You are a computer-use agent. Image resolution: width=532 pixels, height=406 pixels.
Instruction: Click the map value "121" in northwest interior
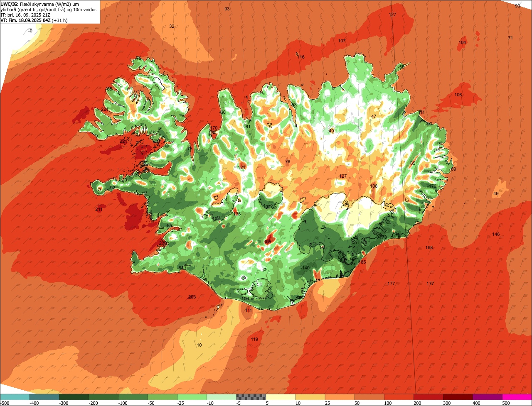coord(241,167)
